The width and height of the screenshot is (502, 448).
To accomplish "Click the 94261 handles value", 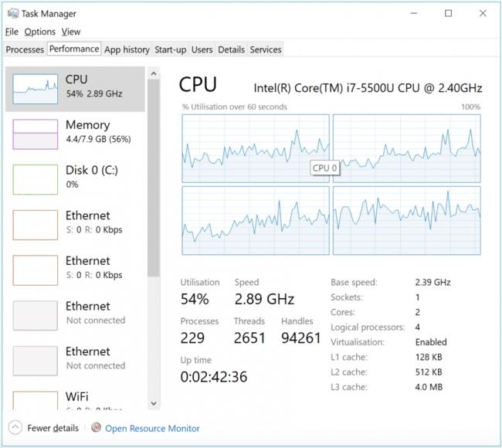I will tap(301, 338).
